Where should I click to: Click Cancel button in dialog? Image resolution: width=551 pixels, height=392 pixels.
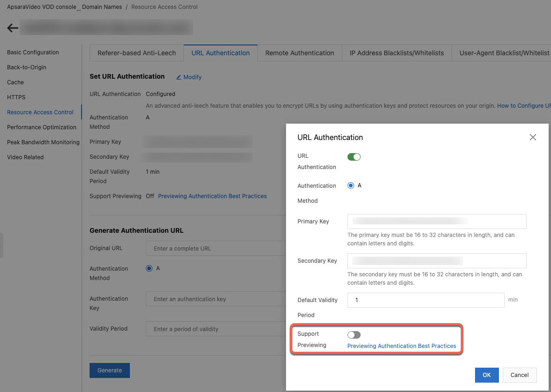point(520,375)
